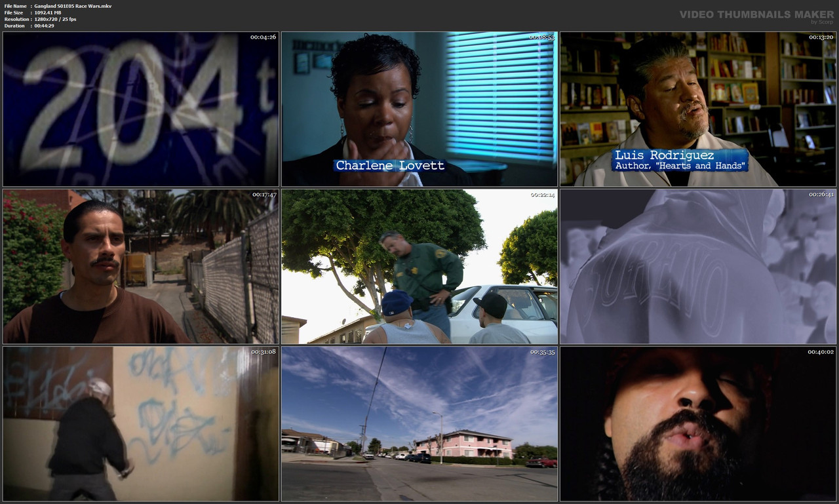Screen dimensions: 839x504
Task: Click the caption Author, "Hearts and Hands"
Action: [680, 166]
